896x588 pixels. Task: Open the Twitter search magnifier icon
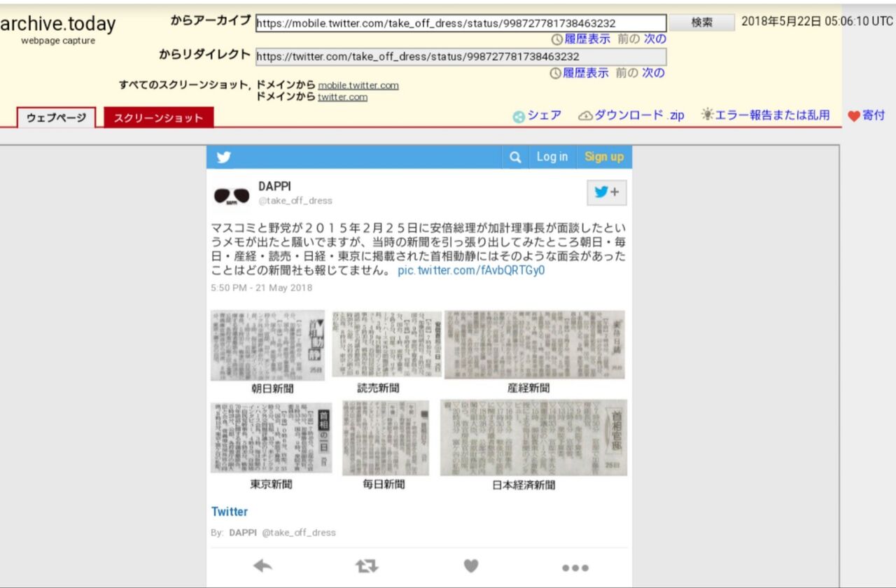515,157
